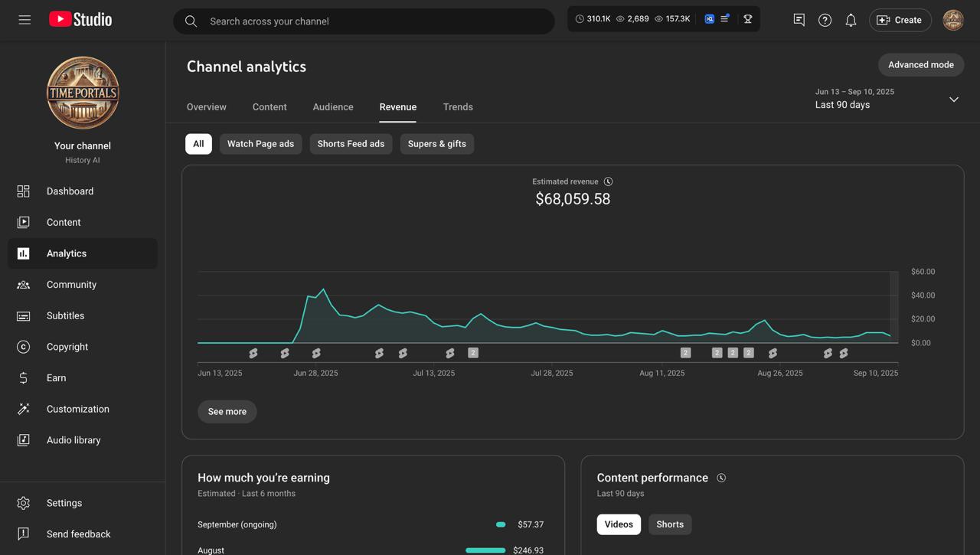
Task: Open the Customization page
Action: [77, 409]
